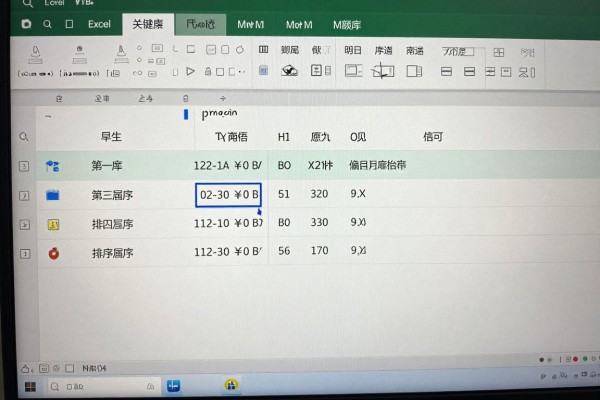Click the TY商悟 column header
Image resolution: width=600 pixels, height=400 pixels.
click(x=231, y=137)
